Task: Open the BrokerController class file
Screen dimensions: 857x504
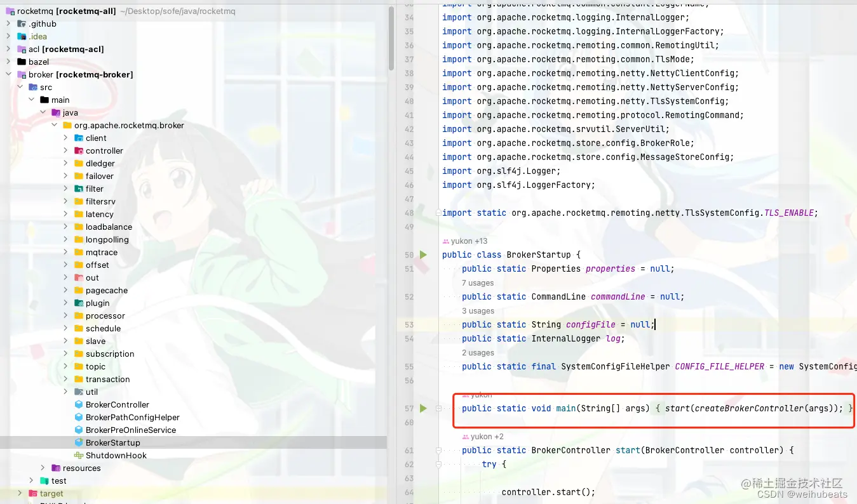Action: 118,404
